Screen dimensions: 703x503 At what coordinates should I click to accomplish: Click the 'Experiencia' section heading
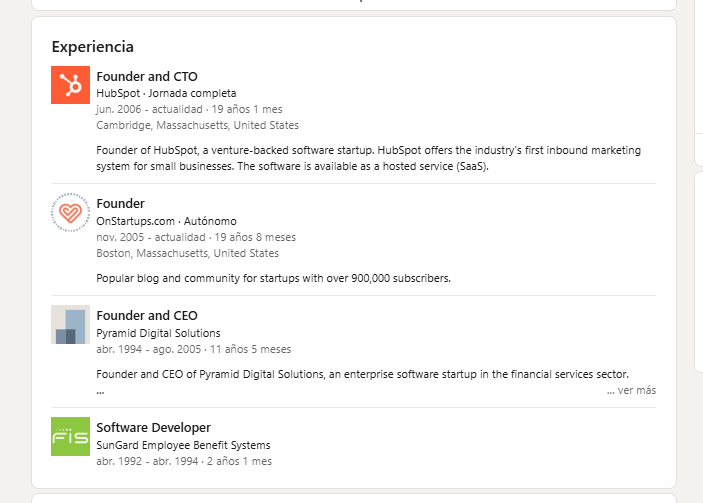(93, 47)
